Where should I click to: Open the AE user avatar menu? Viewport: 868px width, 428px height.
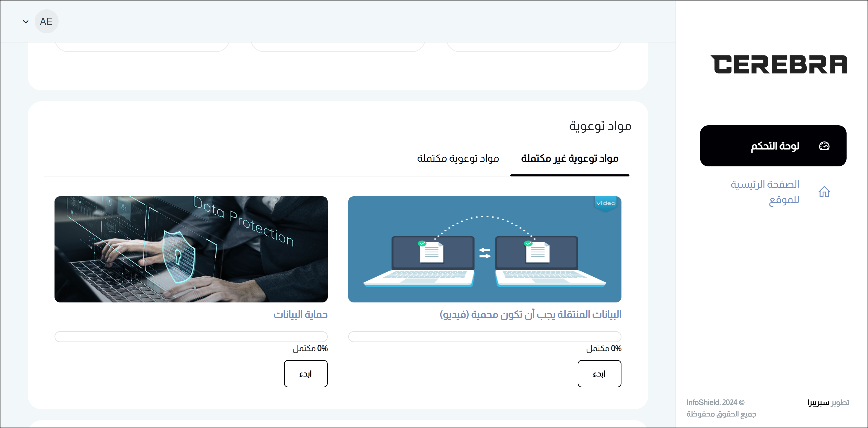(46, 22)
